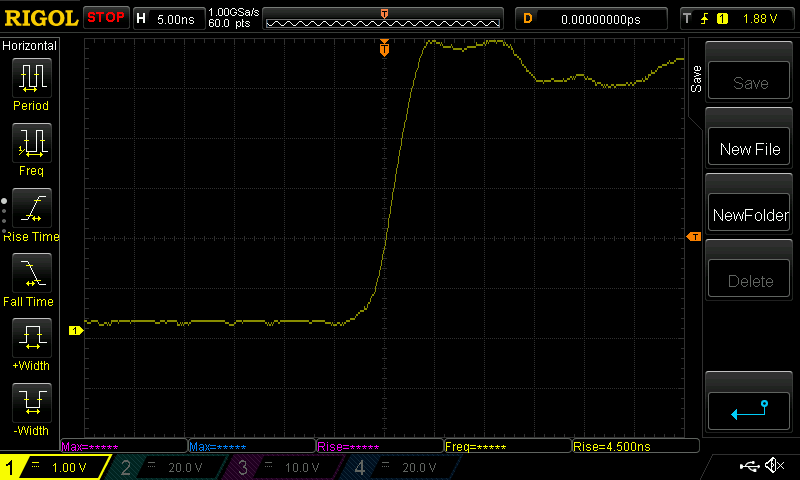Select the +Width measurement icon
This screenshot has height=480, width=800.
coord(31,339)
